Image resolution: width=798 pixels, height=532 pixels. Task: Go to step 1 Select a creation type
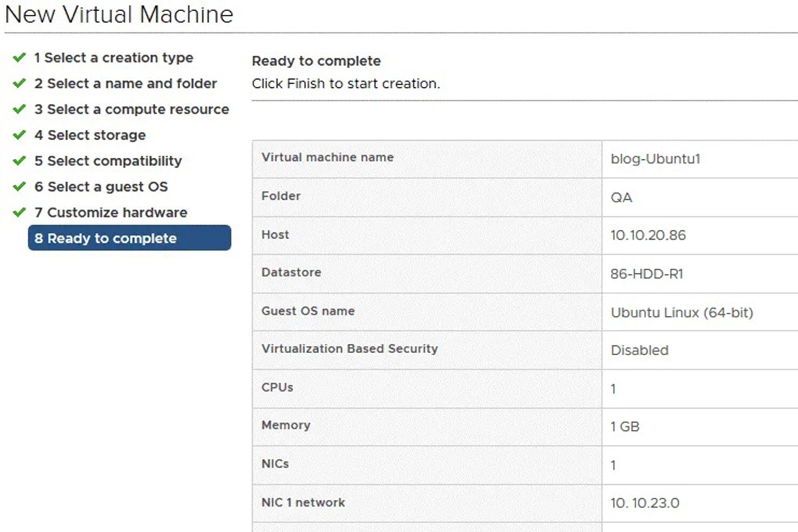click(x=113, y=58)
